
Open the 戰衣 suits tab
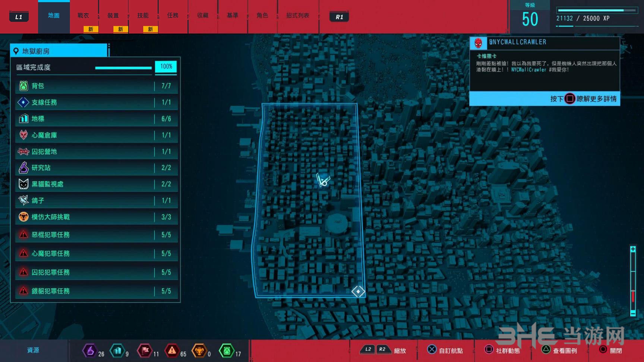tap(83, 16)
